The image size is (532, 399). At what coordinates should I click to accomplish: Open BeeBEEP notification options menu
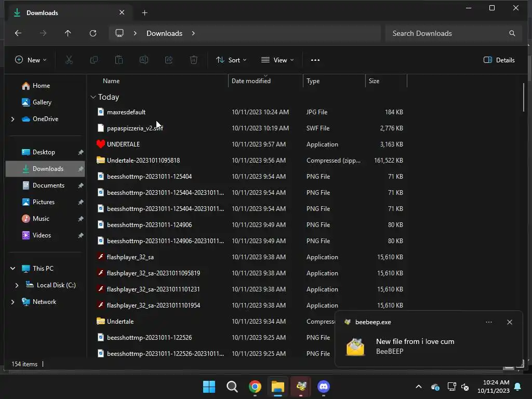(489, 322)
